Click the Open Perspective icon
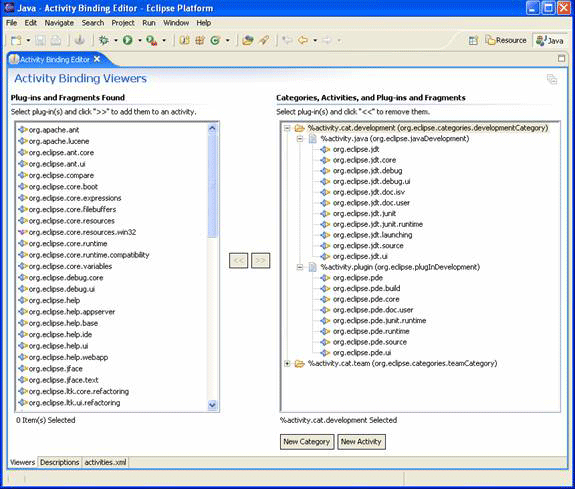 473,40
